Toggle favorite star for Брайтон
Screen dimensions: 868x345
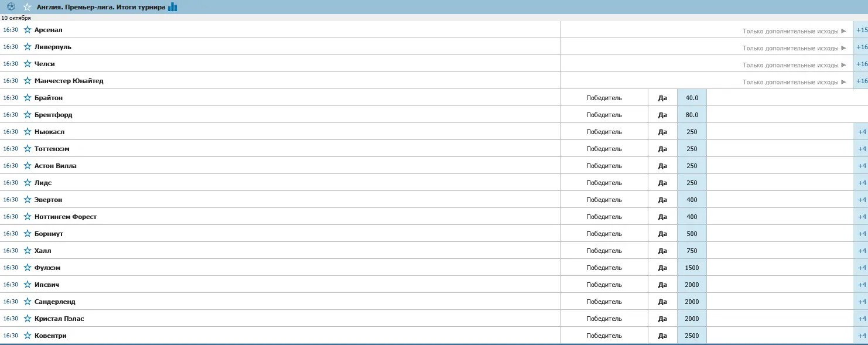(28, 98)
